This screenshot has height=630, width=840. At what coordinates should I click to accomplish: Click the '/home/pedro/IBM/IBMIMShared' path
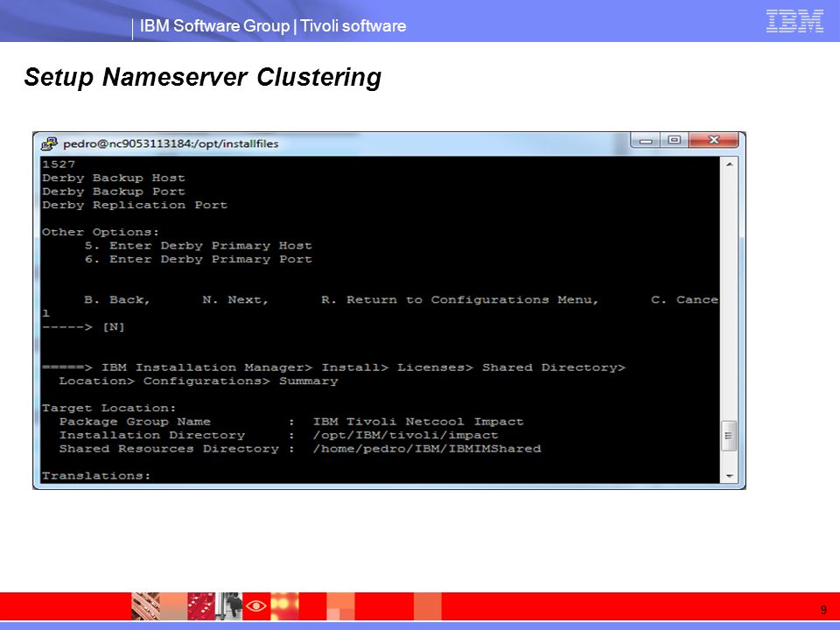click(427, 448)
